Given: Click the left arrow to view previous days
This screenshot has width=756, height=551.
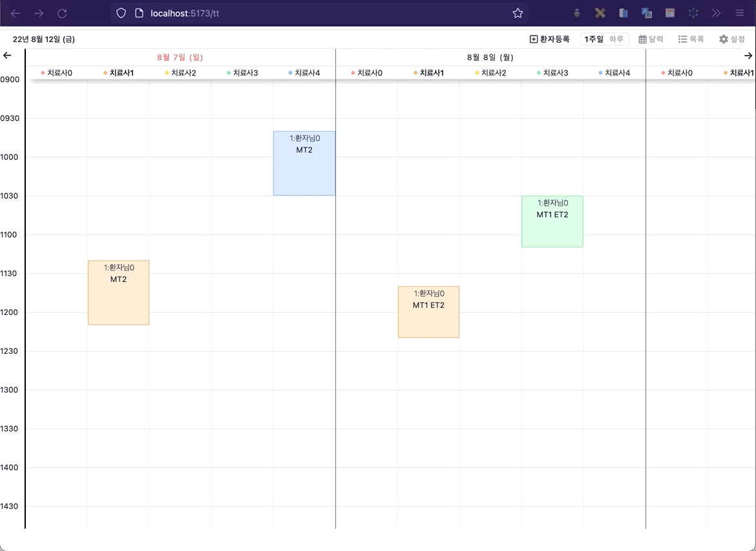Looking at the screenshot, I should 7,56.
